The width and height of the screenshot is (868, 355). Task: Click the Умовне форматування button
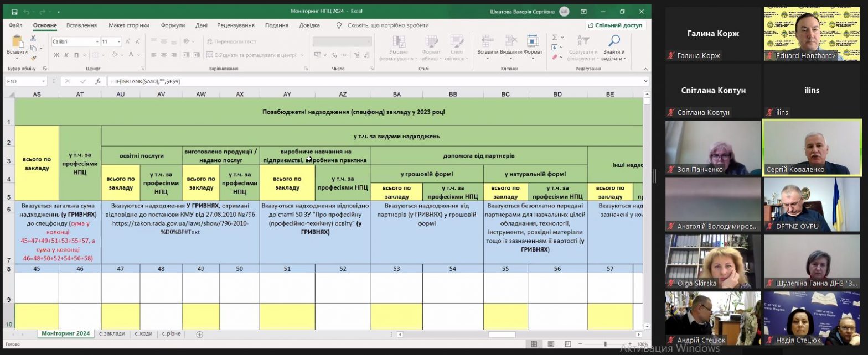[x=398, y=48]
